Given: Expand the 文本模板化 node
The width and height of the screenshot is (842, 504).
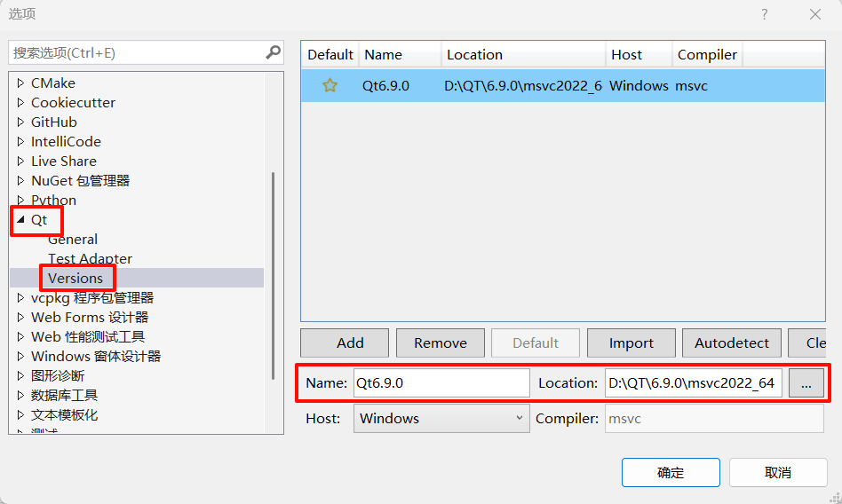Looking at the screenshot, I should tap(21, 415).
